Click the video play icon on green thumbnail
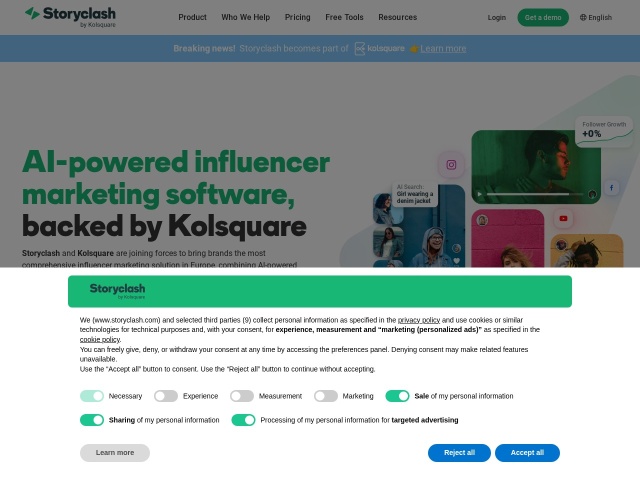The width and height of the screenshot is (640, 480). 480,194
